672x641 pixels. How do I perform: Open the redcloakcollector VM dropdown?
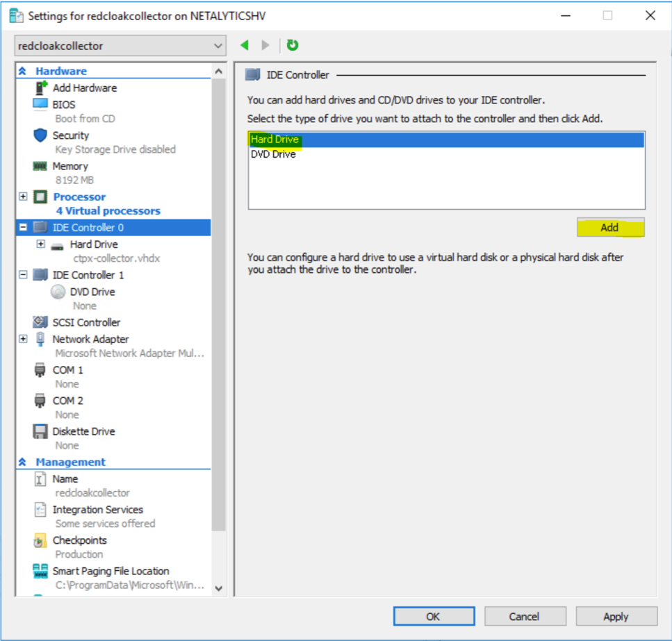coord(120,46)
